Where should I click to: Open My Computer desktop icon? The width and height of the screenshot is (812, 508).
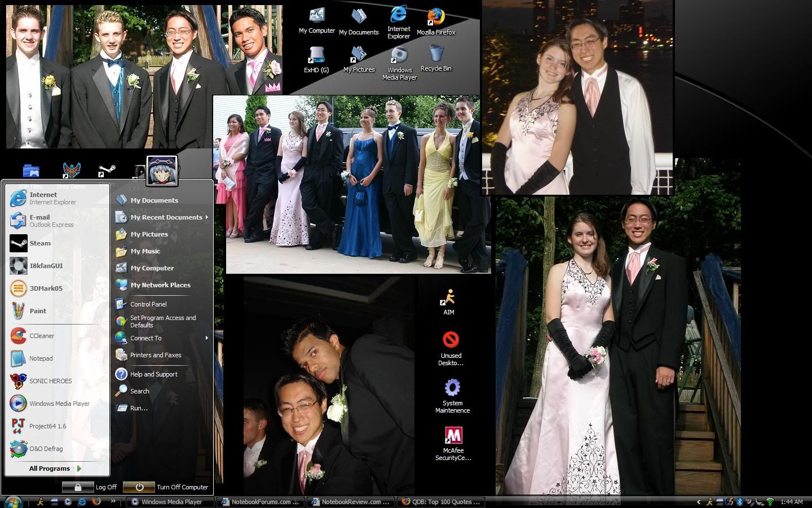tap(317, 21)
